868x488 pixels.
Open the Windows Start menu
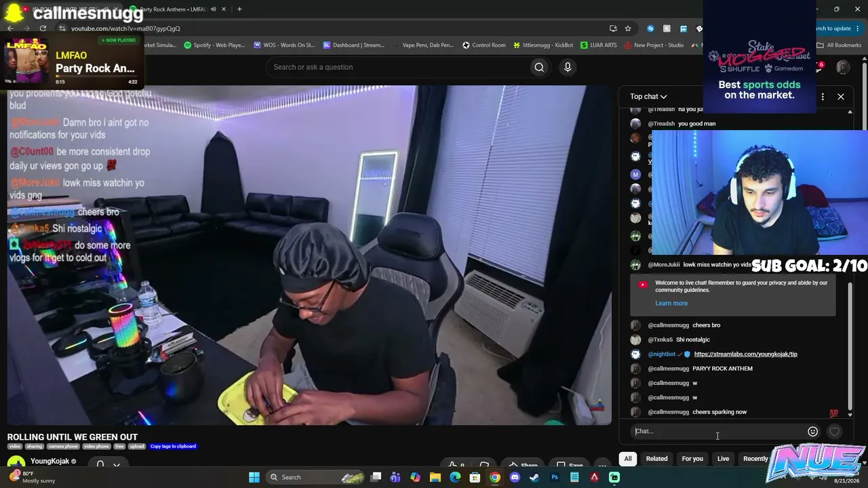(x=254, y=477)
